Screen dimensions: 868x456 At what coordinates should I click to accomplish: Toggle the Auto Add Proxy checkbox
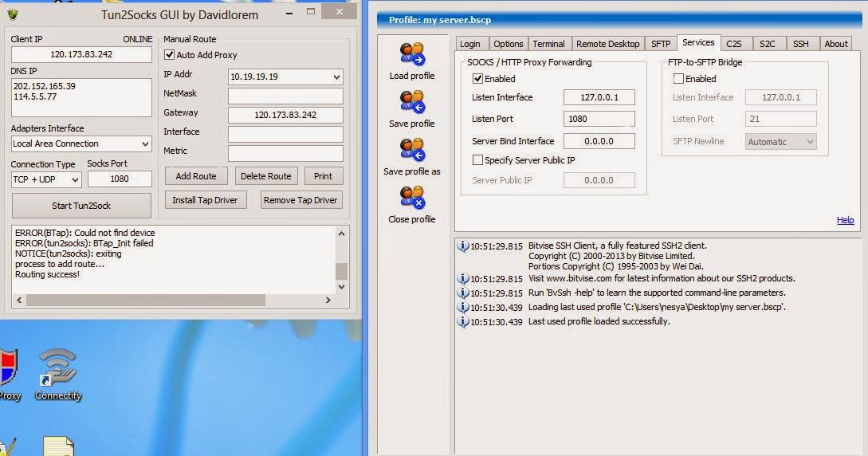[x=170, y=55]
